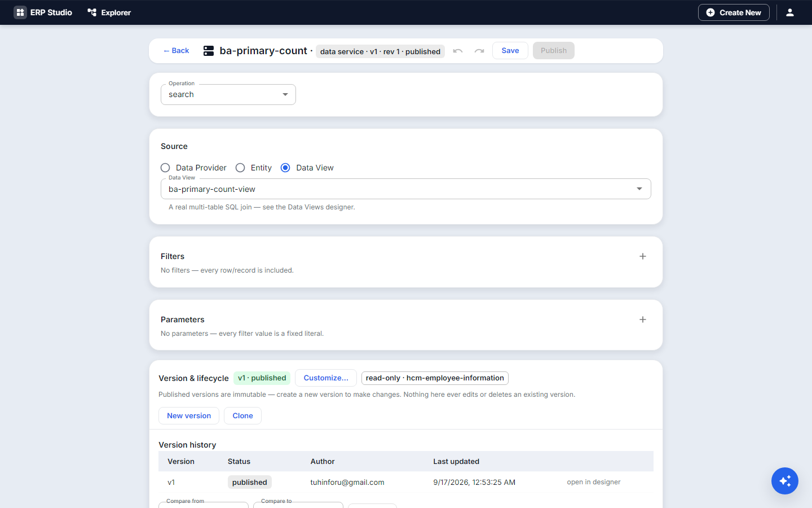Select the Data Provider radio button

click(x=165, y=168)
